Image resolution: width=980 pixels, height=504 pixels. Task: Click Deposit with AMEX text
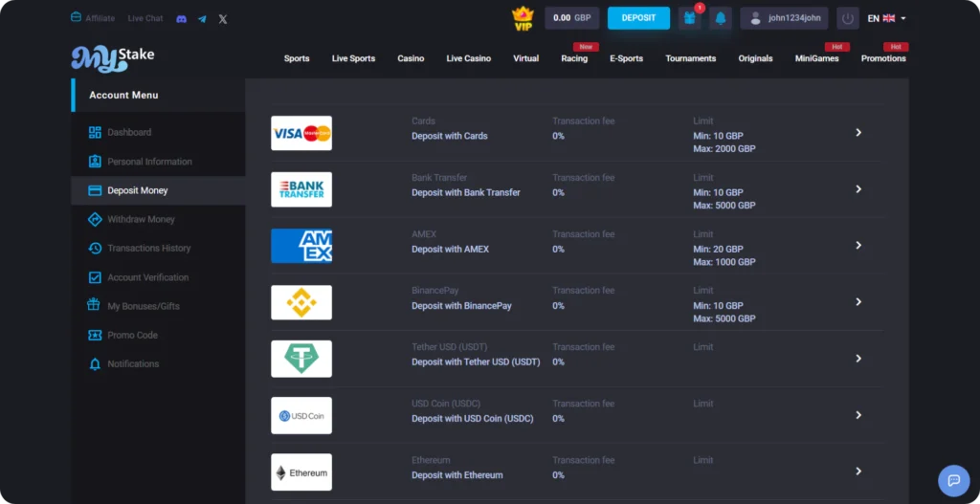pyautogui.click(x=450, y=250)
